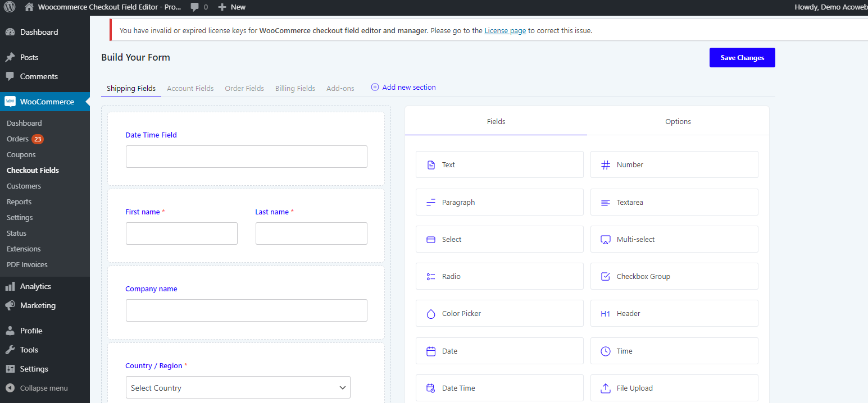Viewport: 868px width, 403px height.
Task: Click the File Upload arrow icon
Action: coord(606,388)
